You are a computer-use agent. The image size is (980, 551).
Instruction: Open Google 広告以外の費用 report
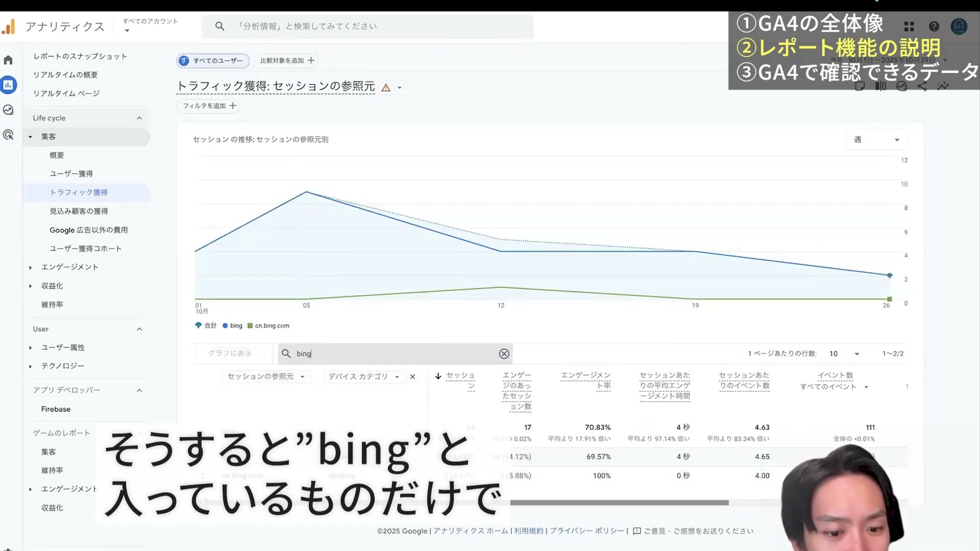(89, 230)
